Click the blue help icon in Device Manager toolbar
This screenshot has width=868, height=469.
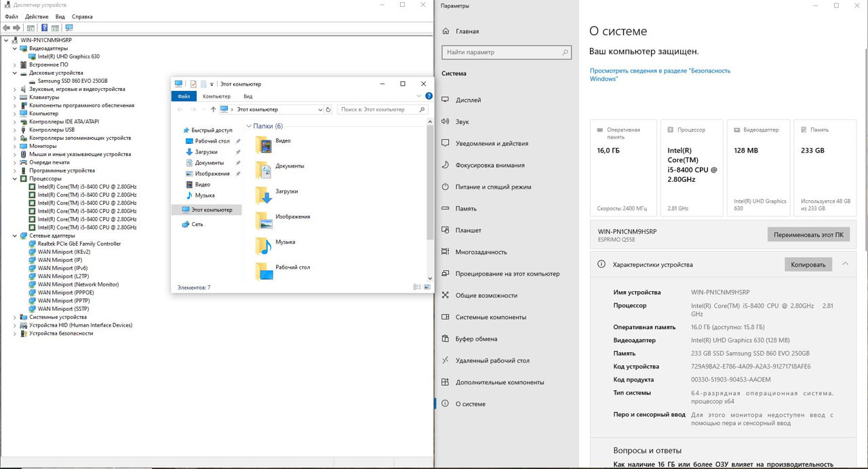pyautogui.click(x=44, y=28)
